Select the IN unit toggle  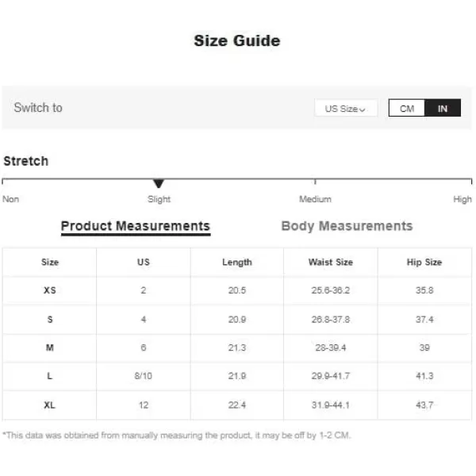443,108
